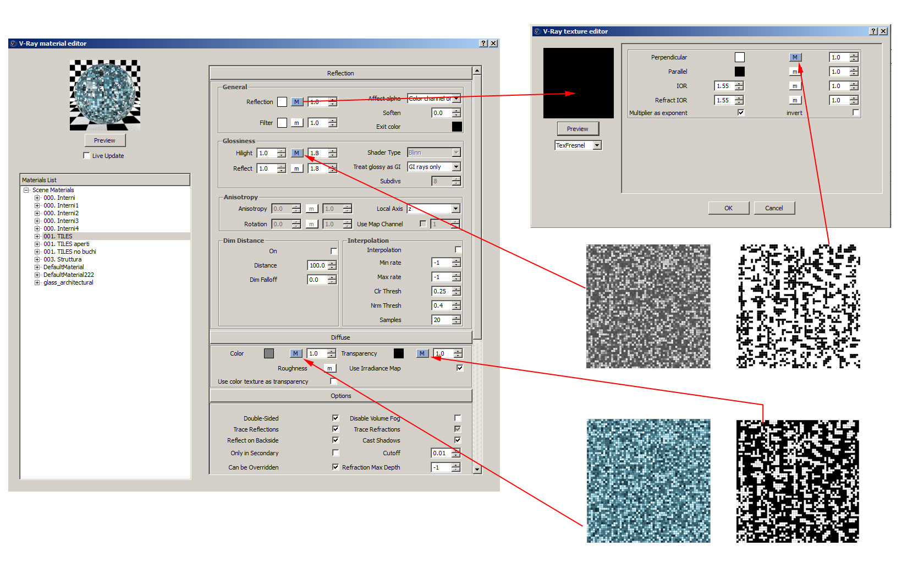This screenshot has height=578, width=924.
Task: Toggle Multiplier as exponent checkbox
Action: [741, 112]
